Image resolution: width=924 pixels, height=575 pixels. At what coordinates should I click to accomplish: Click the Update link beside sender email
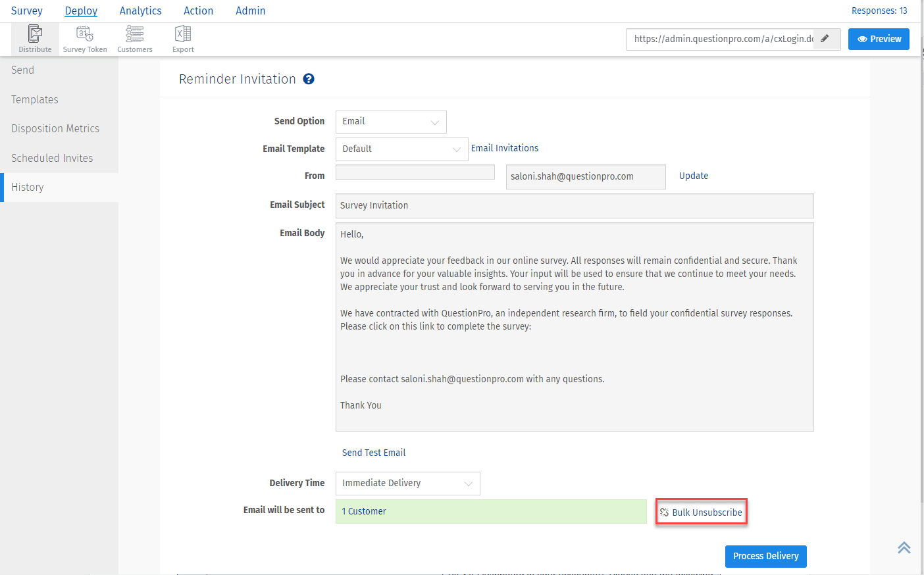(693, 176)
